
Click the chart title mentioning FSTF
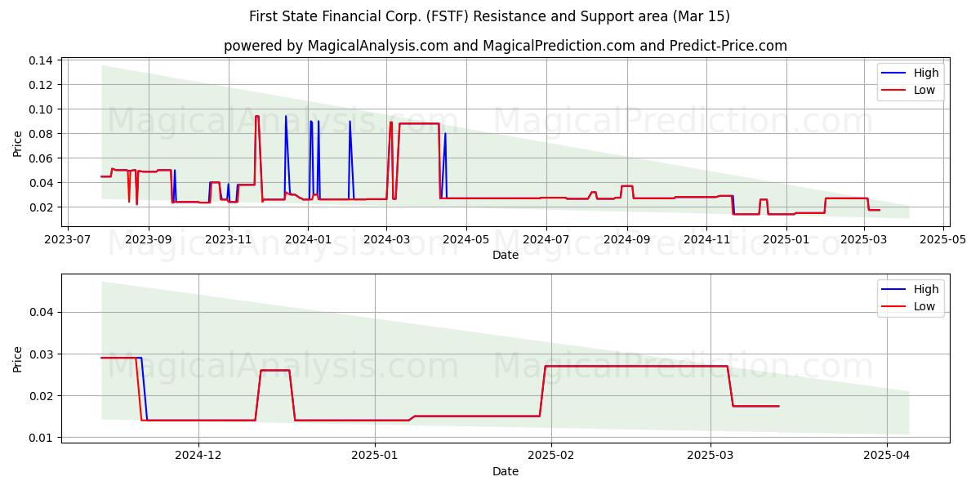pos(489,16)
